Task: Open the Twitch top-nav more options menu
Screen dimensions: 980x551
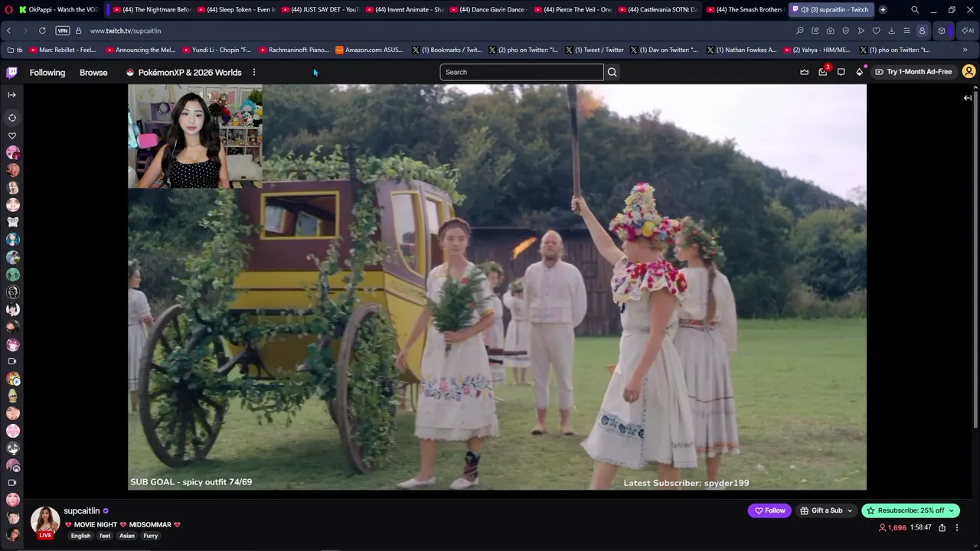Action: coord(254,73)
